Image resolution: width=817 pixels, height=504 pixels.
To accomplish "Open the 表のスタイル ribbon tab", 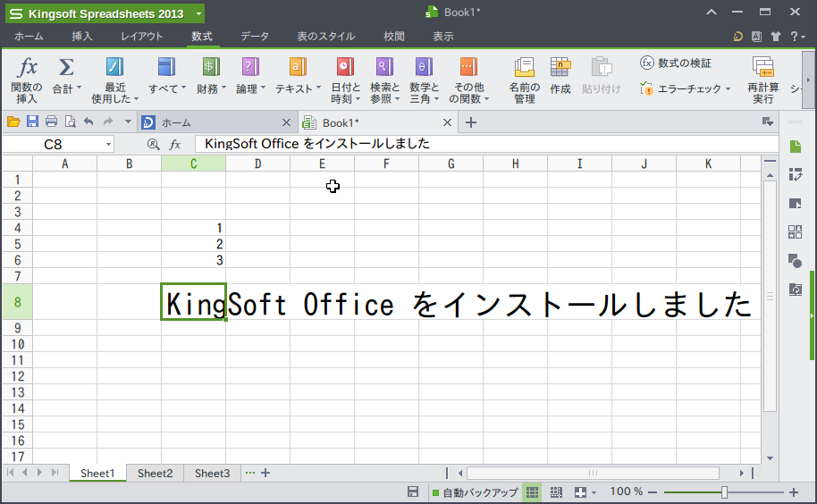I will (325, 37).
